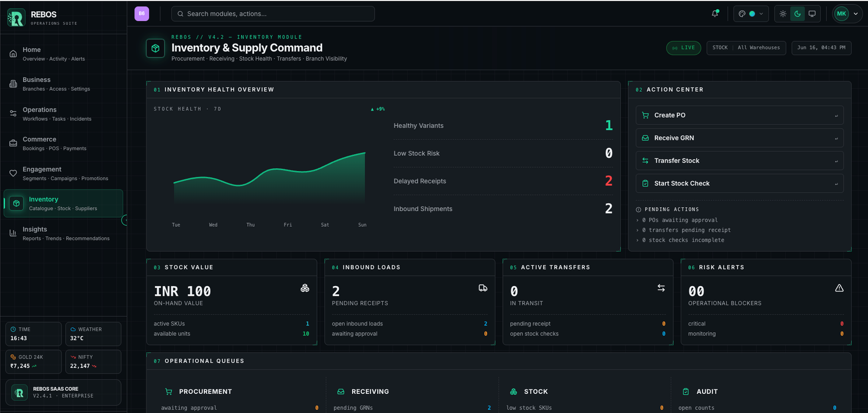Click the Weather cloud icon
Screen dimensions: 868x413
[x=73, y=329]
